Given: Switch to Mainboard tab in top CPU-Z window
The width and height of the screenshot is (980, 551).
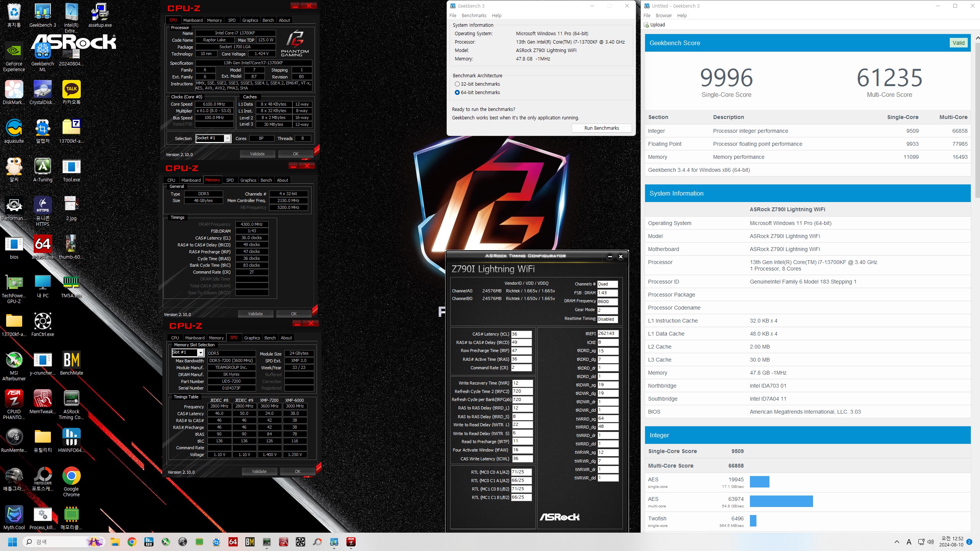Looking at the screenshot, I should pos(193,20).
